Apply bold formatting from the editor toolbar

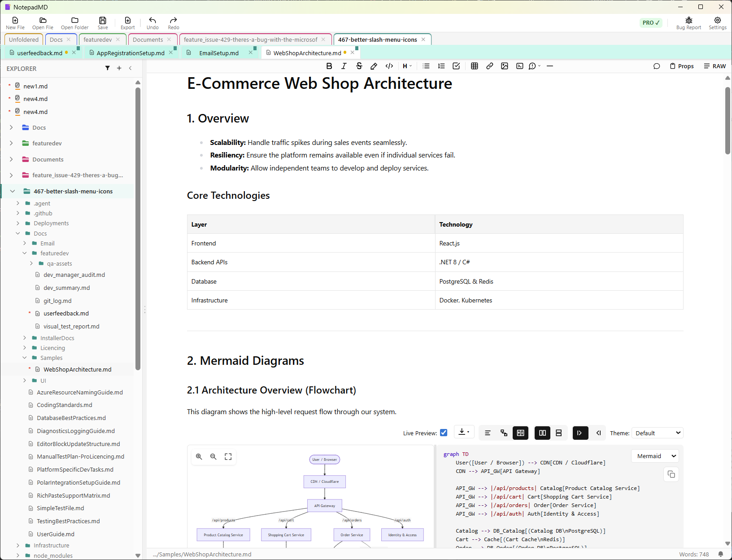point(329,66)
